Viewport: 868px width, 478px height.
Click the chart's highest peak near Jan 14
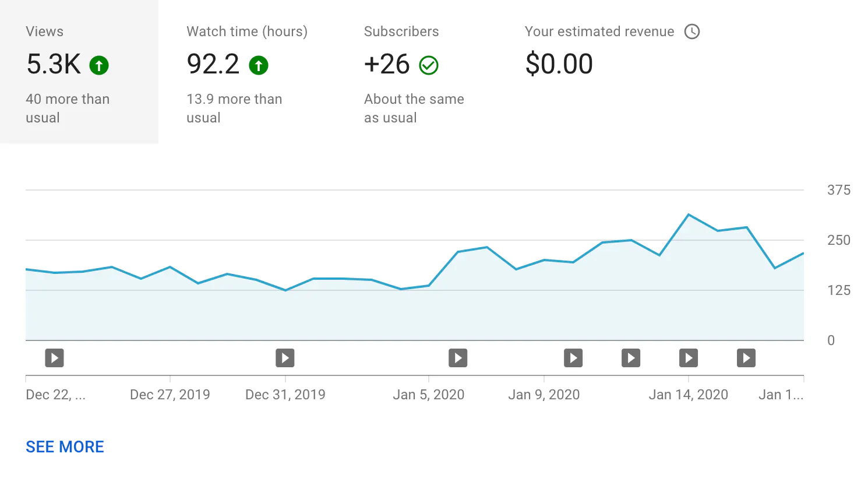pyautogui.click(x=689, y=215)
